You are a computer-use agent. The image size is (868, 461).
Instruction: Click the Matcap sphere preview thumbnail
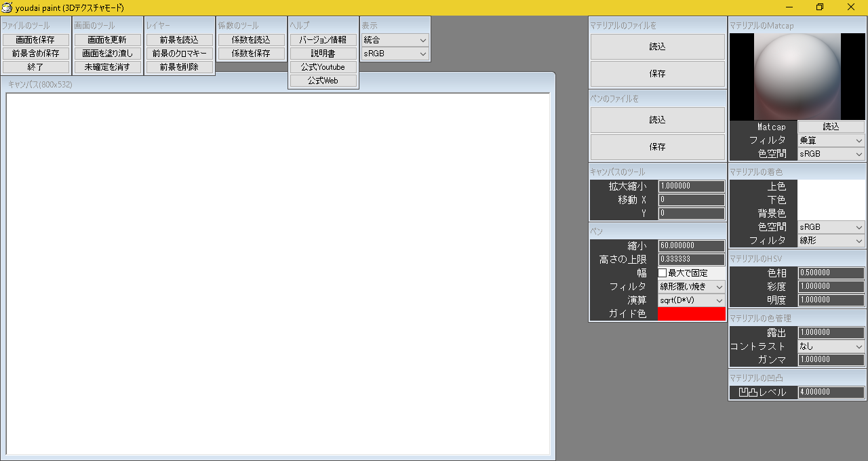point(797,77)
